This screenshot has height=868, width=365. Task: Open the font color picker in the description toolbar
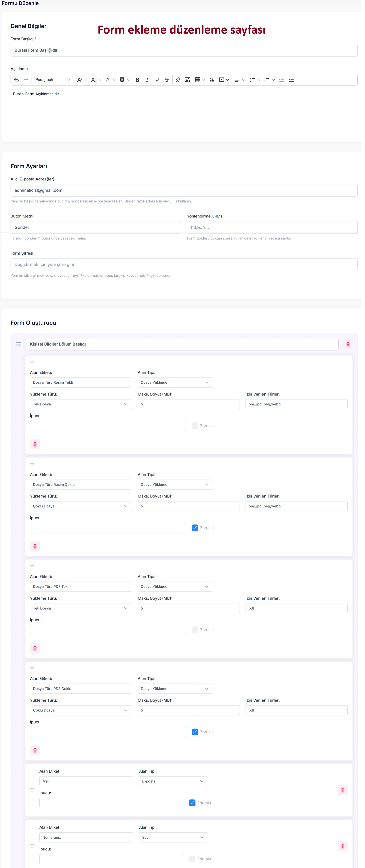click(x=108, y=79)
